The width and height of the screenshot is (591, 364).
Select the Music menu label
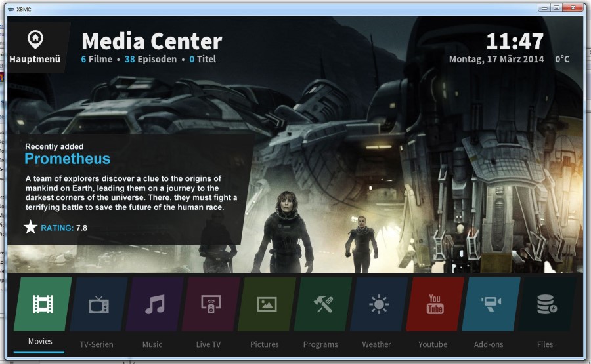click(152, 344)
